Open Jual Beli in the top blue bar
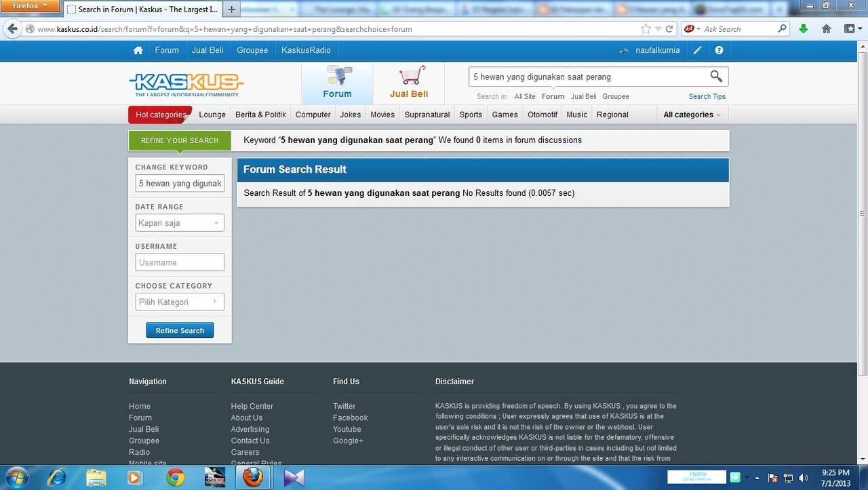 [208, 50]
